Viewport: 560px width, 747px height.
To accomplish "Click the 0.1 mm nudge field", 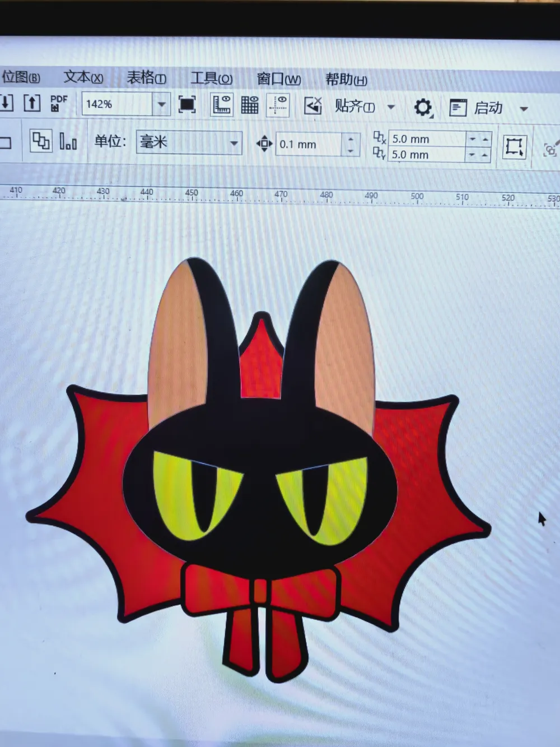I will tap(309, 145).
